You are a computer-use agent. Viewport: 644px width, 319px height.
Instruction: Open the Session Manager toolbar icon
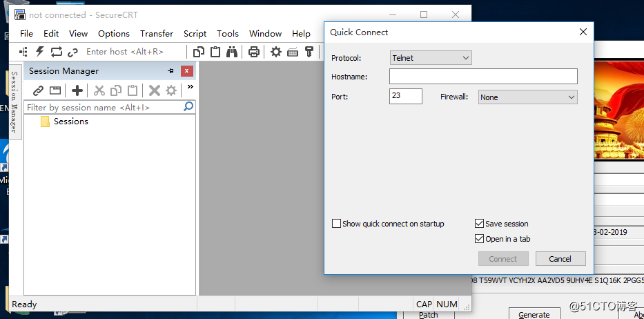click(23, 52)
